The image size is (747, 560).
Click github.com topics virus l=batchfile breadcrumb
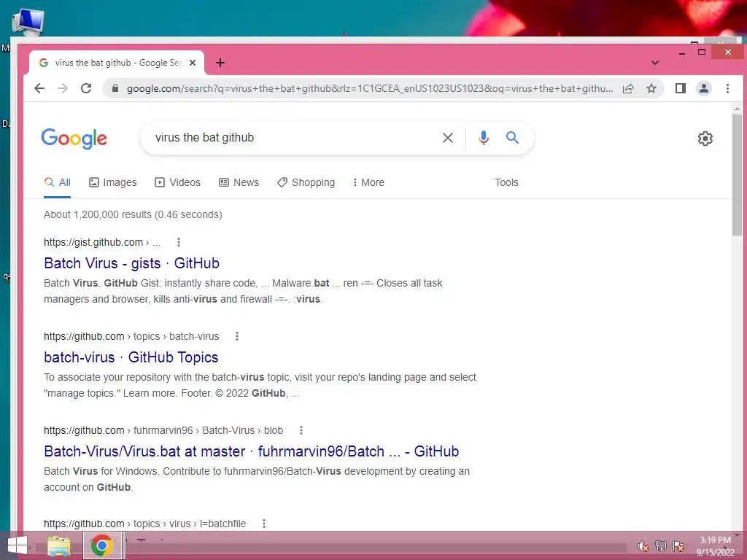coord(145,524)
